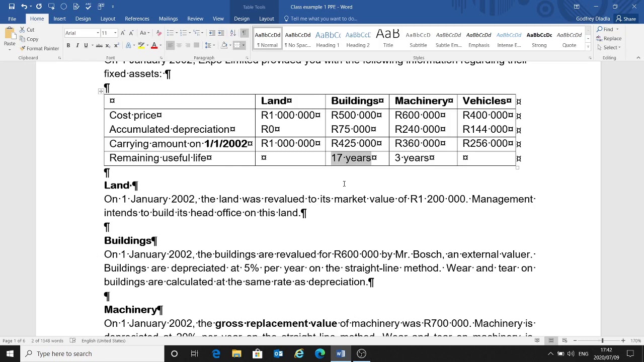Apply the Subtitle style
The image size is (644, 362).
tap(418, 39)
